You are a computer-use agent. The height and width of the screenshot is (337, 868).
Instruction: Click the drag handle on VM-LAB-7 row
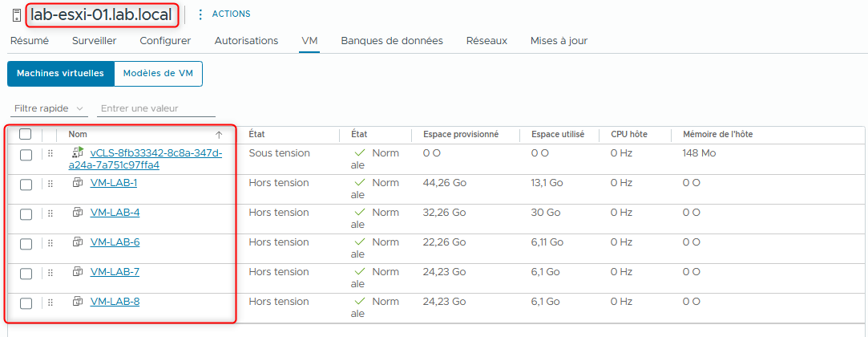pos(50,273)
